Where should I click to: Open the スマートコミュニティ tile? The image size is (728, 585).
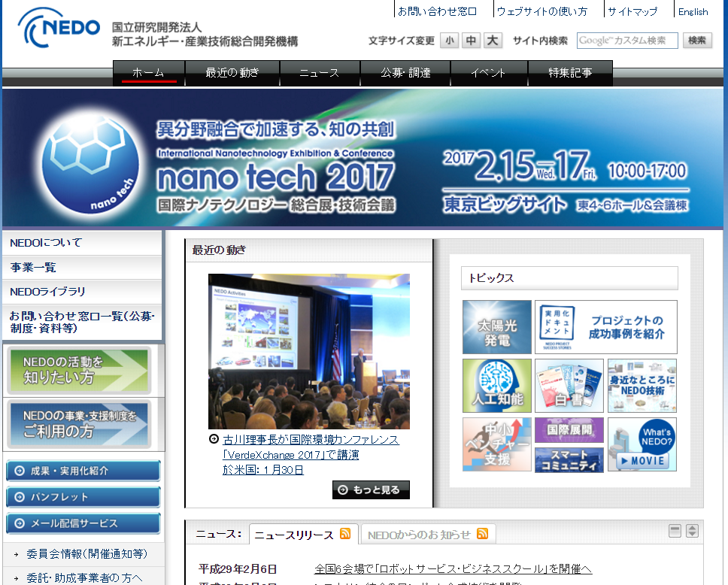[x=569, y=460]
